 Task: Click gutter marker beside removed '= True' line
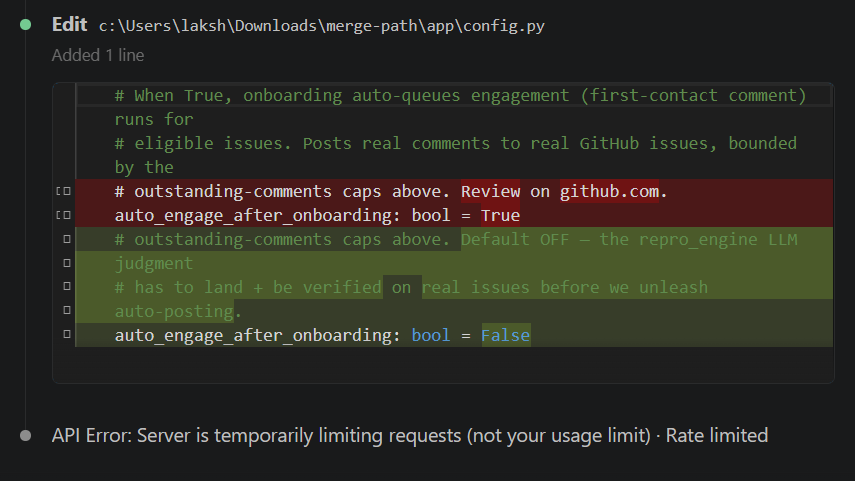tap(64, 215)
